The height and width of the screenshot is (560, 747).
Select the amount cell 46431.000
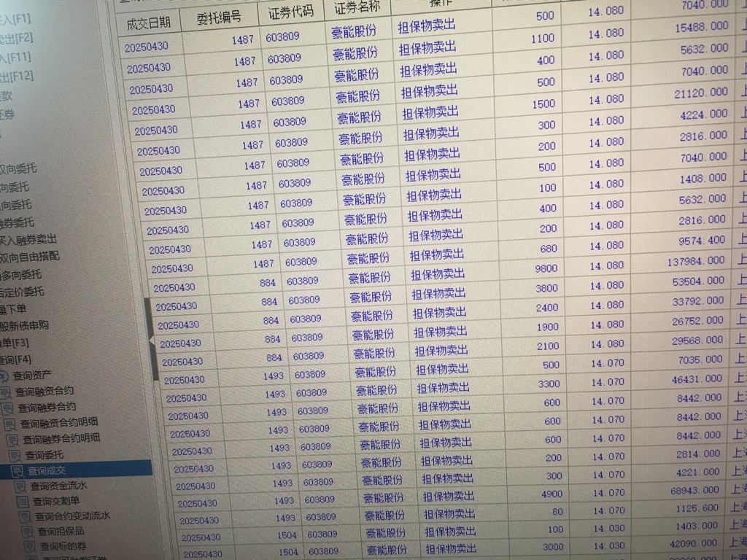[697, 379]
